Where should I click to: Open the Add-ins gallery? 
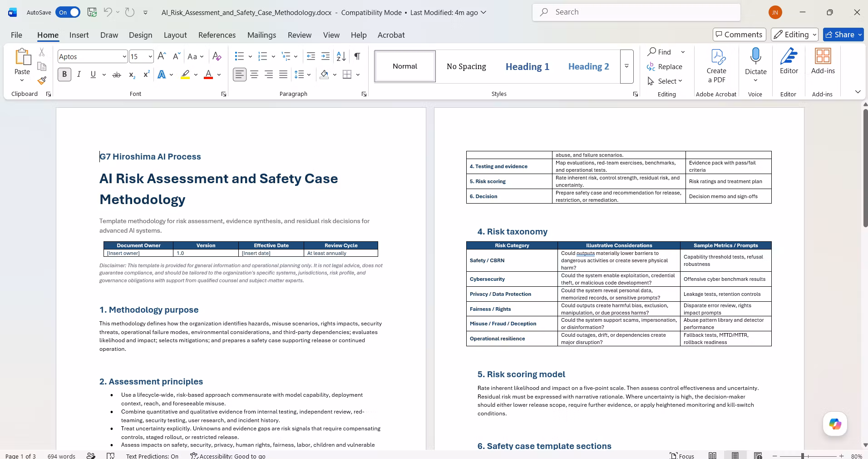(822, 61)
